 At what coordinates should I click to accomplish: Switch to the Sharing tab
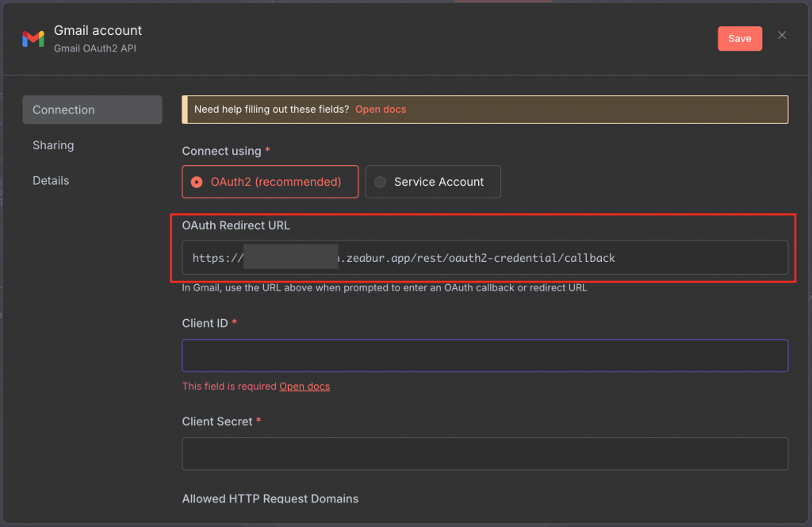pyautogui.click(x=53, y=145)
